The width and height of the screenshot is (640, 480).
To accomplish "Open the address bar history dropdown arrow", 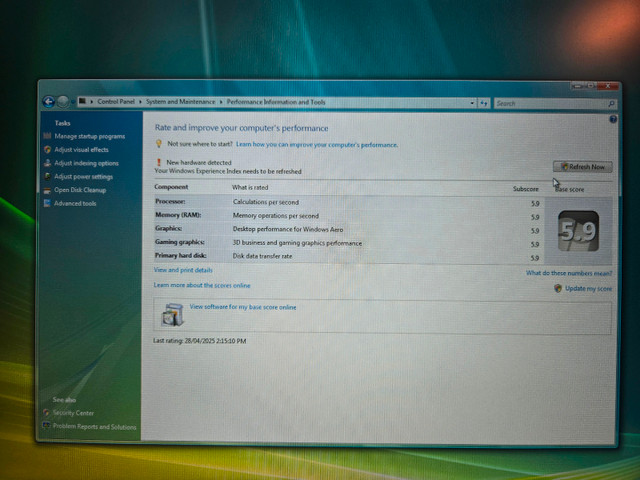I will point(472,103).
